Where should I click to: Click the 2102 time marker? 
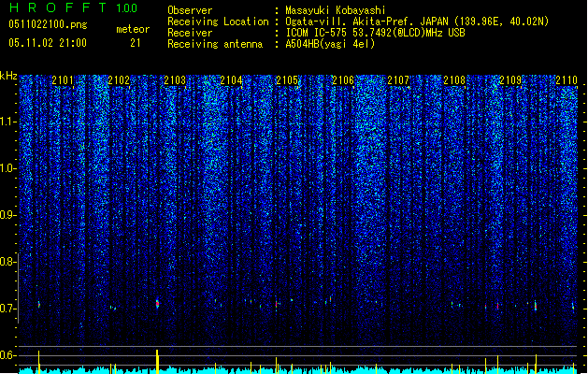coord(119,79)
